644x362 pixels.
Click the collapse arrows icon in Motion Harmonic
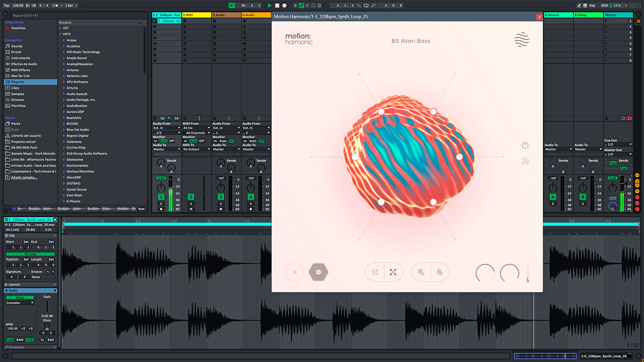[375, 272]
